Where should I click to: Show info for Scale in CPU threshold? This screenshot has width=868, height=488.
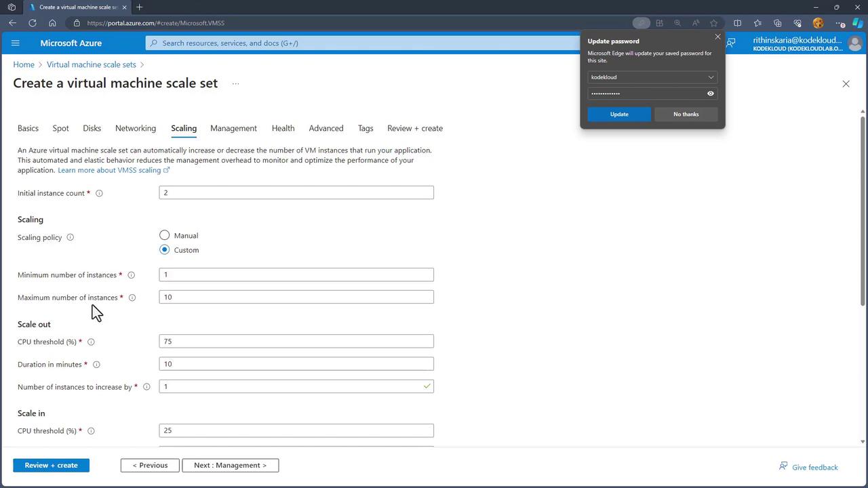pyautogui.click(x=91, y=431)
